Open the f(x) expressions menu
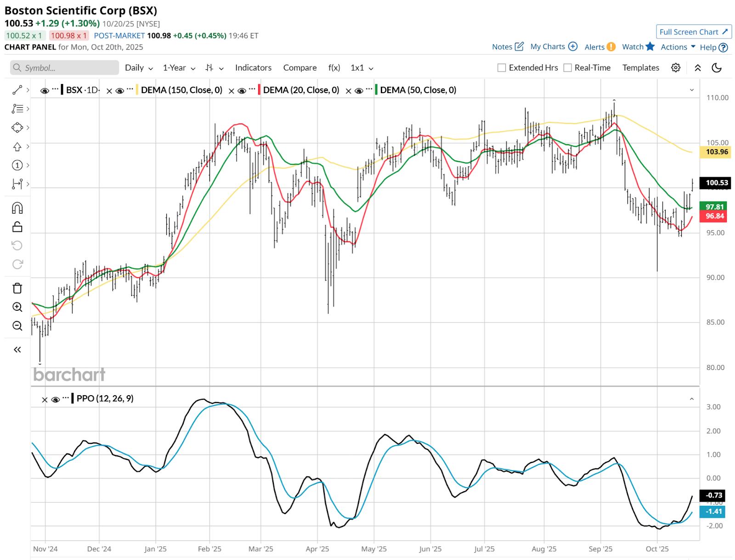The image size is (735, 560). pos(334,68)
